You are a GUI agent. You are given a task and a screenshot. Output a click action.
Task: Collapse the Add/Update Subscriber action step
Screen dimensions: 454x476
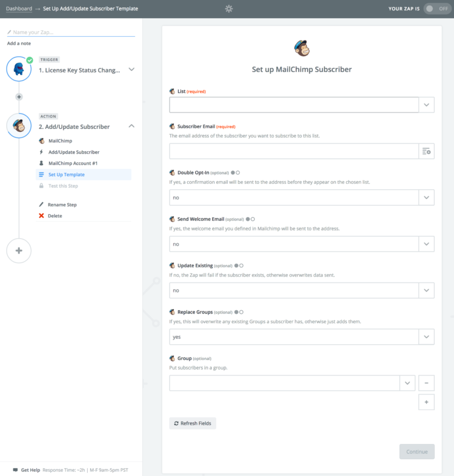coord(131,126)
